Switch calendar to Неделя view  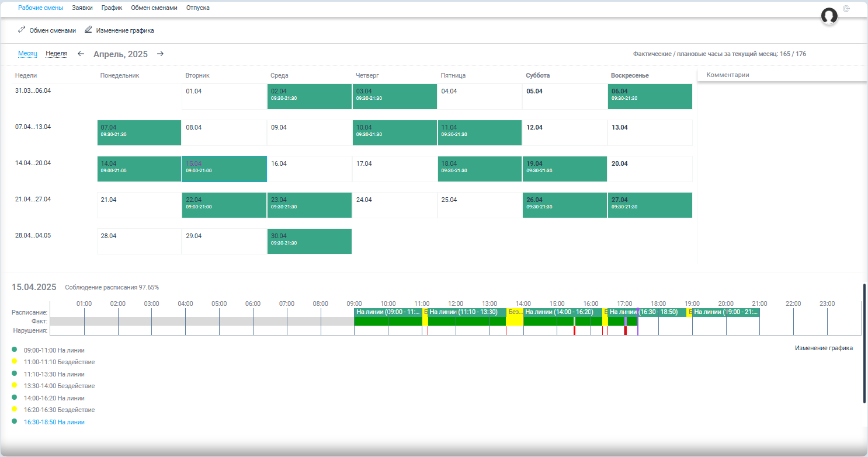57,53
